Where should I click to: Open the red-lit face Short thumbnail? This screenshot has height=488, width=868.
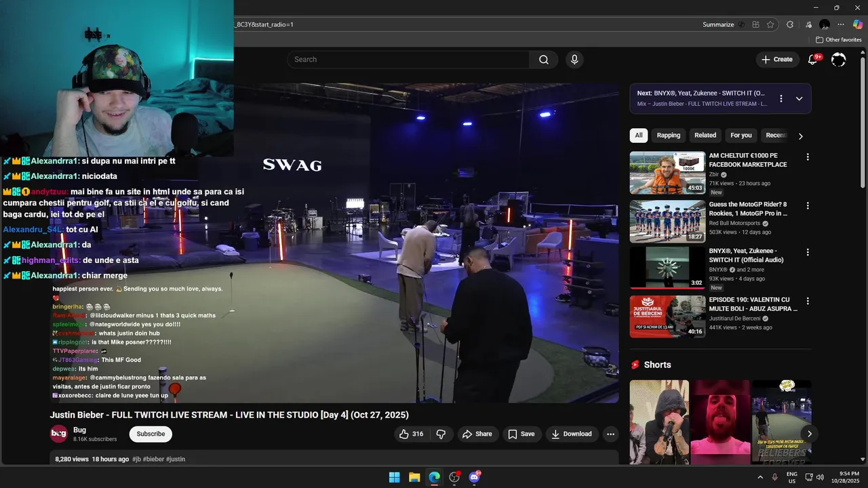720,422
